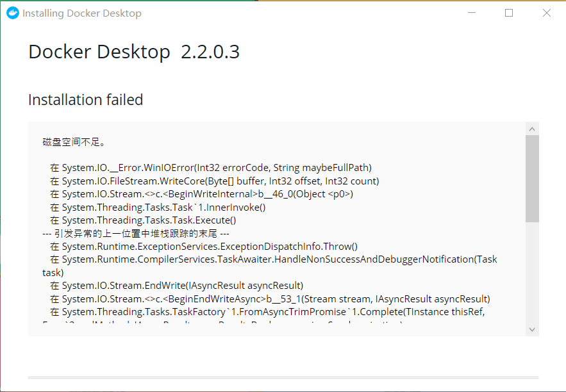Click the 引发异常 separator line in log
This screenshot has width=566, height=392.
[x=136, y=234]
